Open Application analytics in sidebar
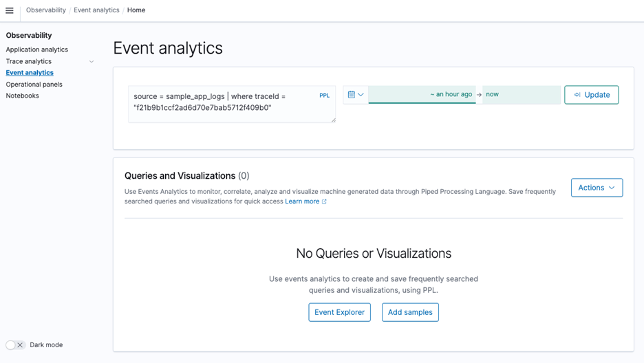The width and height of the screenshot is (644, 363). (37, 49)
